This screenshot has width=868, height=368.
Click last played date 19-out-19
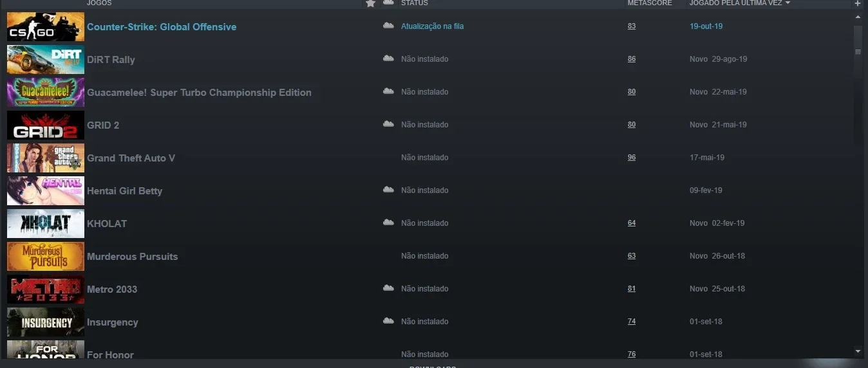coord(706,26)
